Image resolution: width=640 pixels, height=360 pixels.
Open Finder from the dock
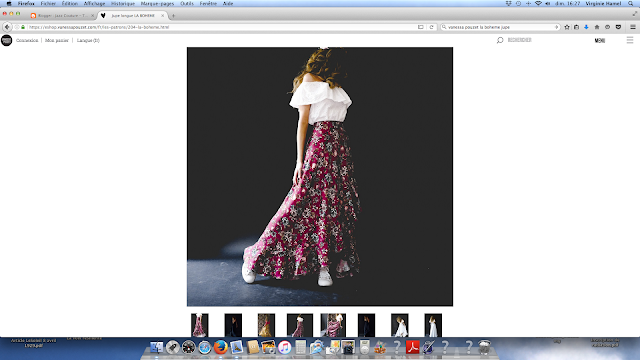[156, 347]
